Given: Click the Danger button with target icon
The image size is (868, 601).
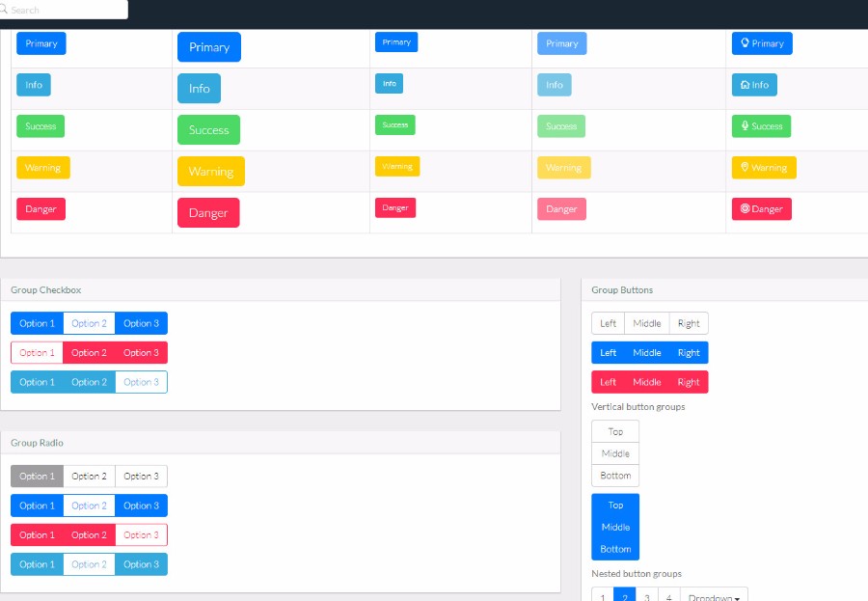Looking at the screenshot, I should 761,208.
